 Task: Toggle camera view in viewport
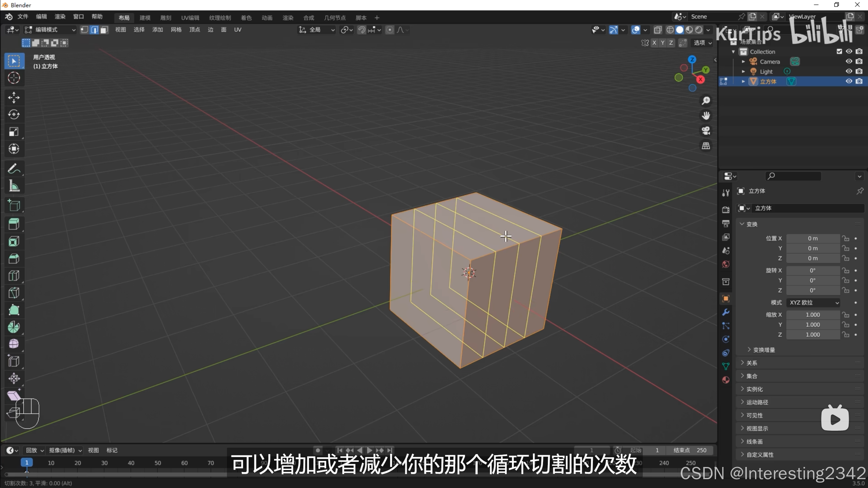click(x=706, y=131)
